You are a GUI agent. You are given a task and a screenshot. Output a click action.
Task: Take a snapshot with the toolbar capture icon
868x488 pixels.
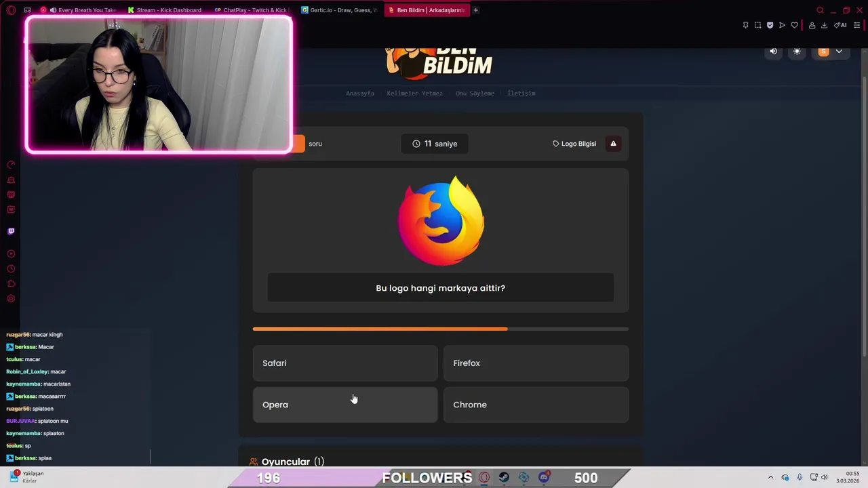tap(757, 25)
